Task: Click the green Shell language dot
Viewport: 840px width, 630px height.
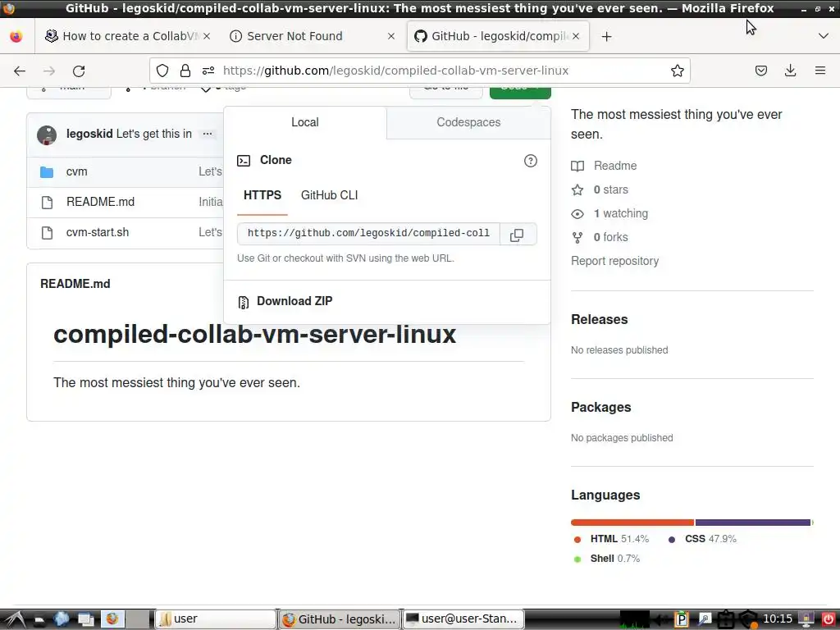Action: point(577,559)
